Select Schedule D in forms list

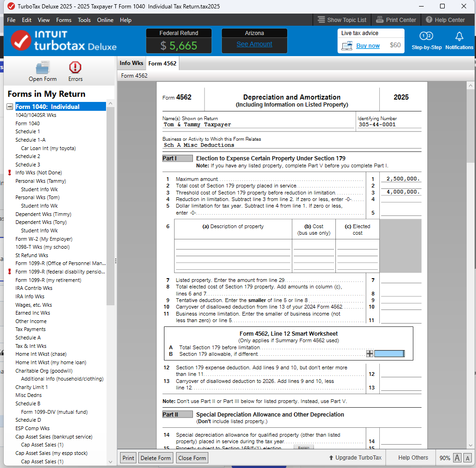28,420
